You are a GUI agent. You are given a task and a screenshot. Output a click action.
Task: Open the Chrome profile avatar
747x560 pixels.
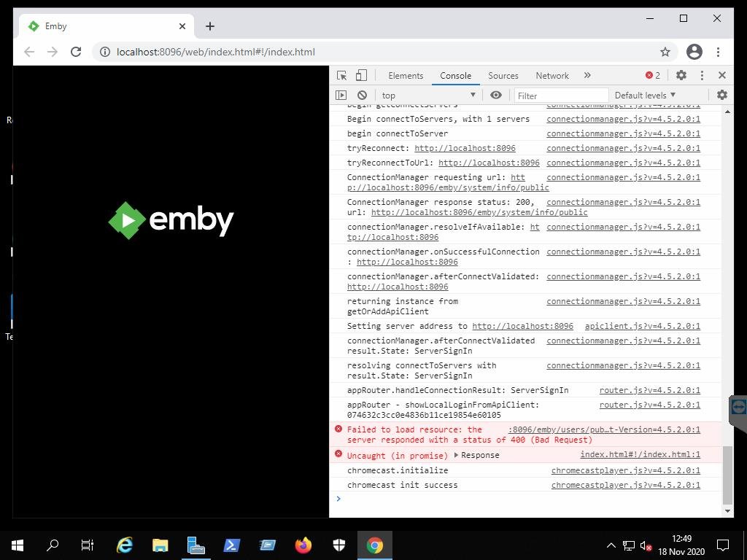pos(694,52)
